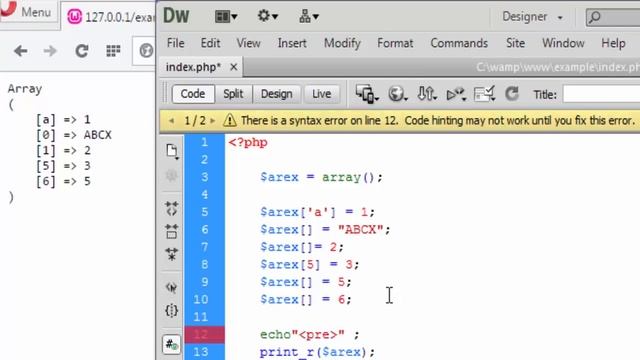This screenshot has width=640, height=360.
Task: Open the Insert menu
Action: (x=292, y=43)
